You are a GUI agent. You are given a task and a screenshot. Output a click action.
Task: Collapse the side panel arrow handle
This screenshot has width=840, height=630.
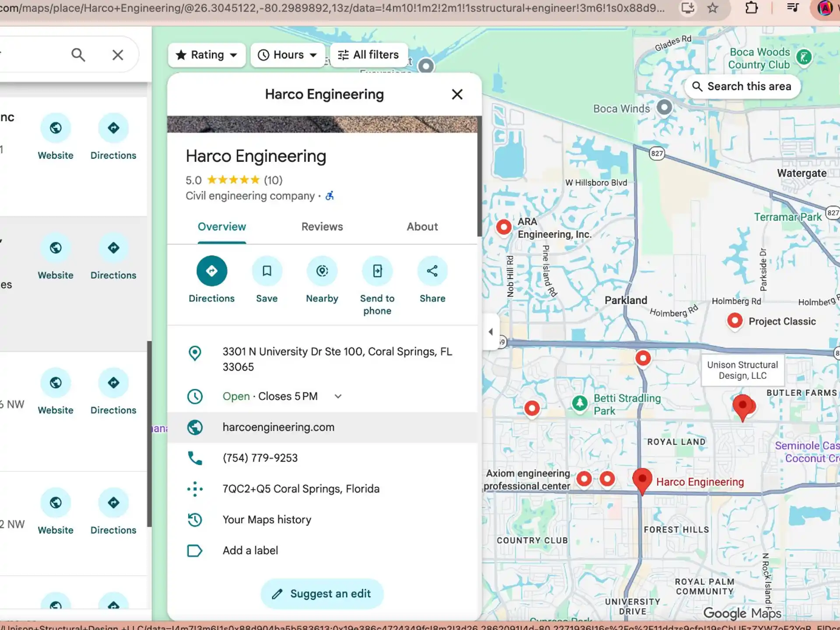coord(491,332)
